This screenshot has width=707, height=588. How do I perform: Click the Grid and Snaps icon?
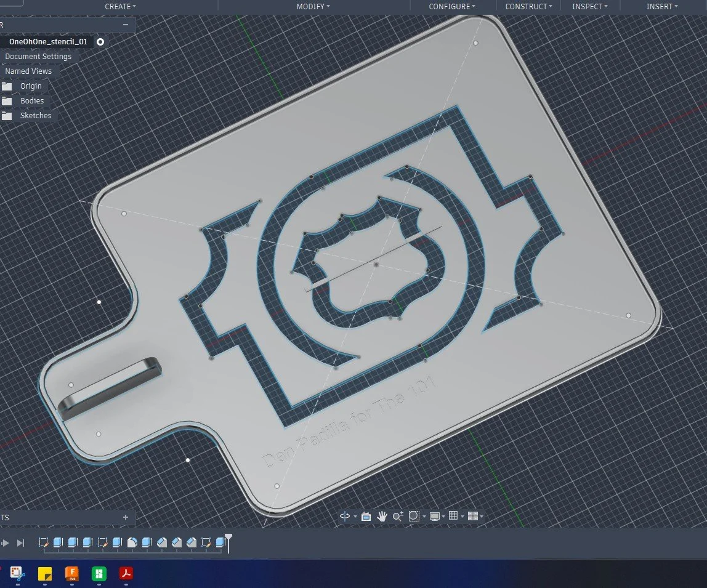[x=453, y=516]
